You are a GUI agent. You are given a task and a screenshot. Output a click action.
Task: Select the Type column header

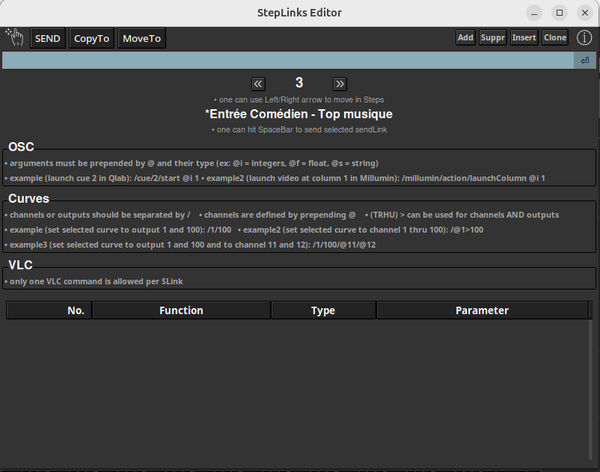click(x=323, y=311)
